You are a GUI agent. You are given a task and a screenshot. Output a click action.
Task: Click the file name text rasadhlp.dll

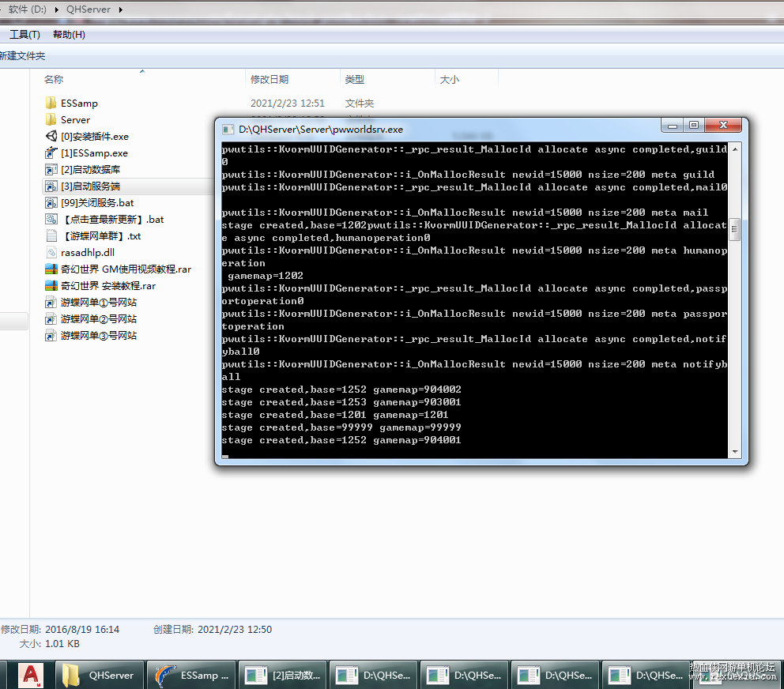[88, 253]
